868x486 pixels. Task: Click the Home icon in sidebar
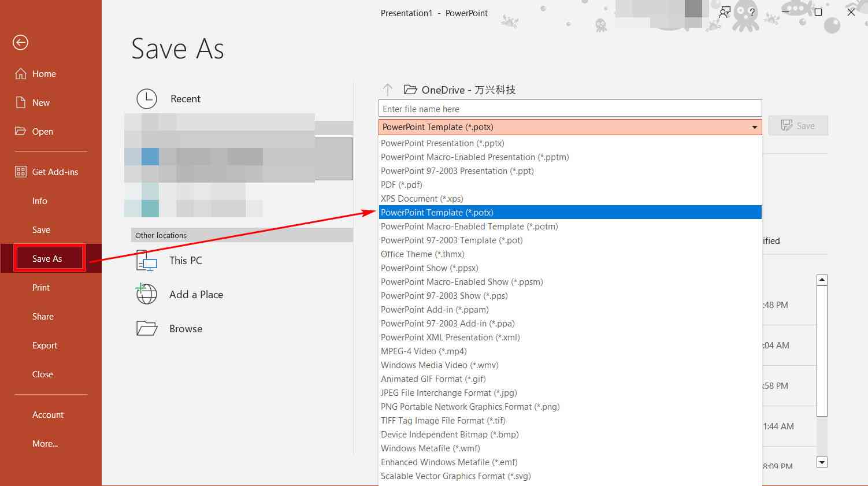(x=21, y=73)
